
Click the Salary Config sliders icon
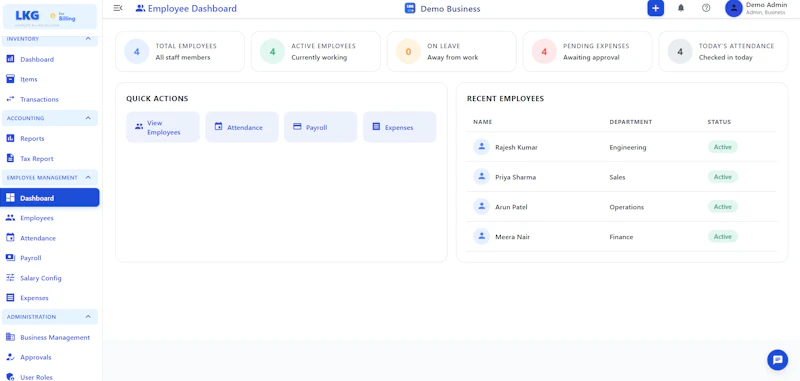coord(10,277)
